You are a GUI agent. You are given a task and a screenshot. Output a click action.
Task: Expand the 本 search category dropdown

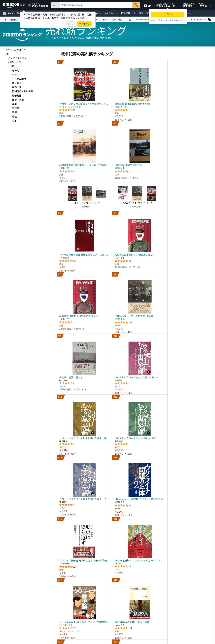click(x=56, y=5)
